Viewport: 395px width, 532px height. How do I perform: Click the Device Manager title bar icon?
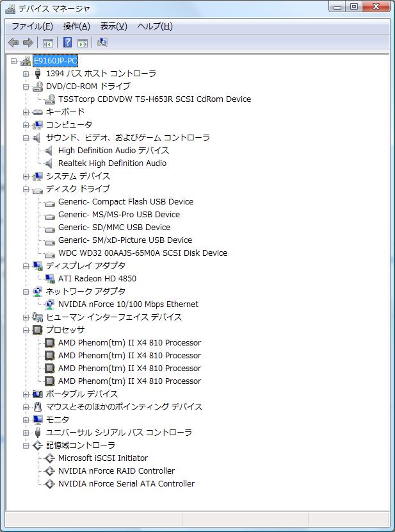point(10,8)
